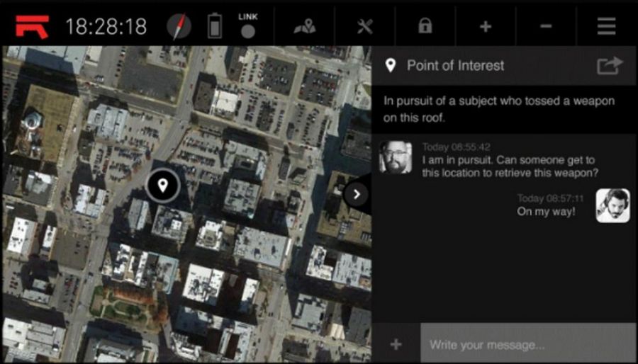Screen dimensions: 638x364
Task: Tap the compass icon in top bar
Action: pyautogui.click(x=179, y=27)
